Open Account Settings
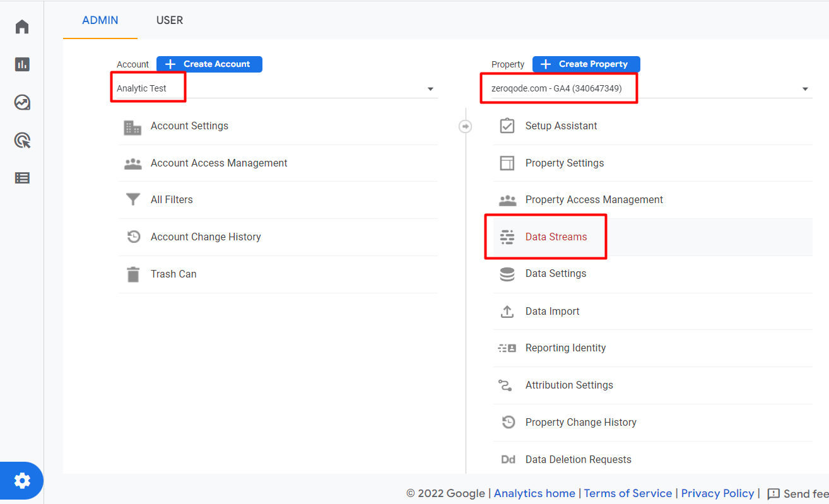The image size is (829, 504). 189,126
